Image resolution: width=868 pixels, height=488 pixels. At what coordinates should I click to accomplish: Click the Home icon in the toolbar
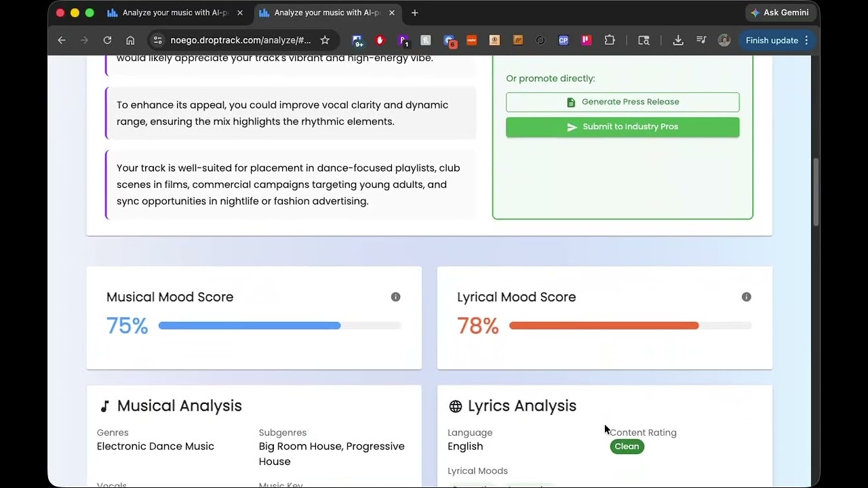130,40
